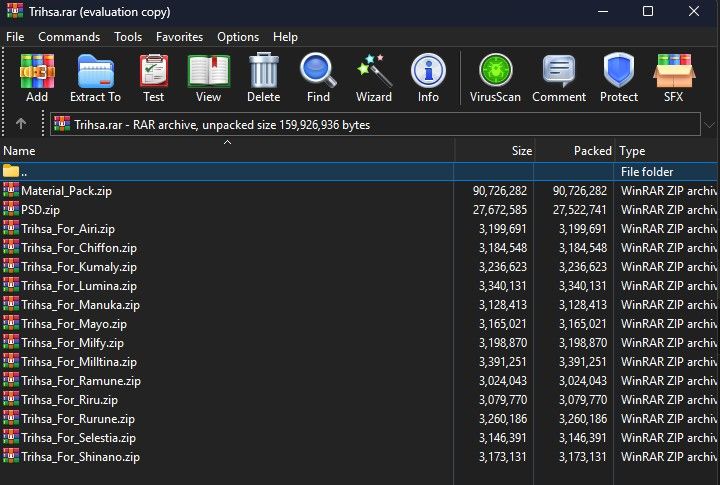Go up one level with arrow icon
Image resolution: width=720 pixels, height=485 pixels.
21,124
